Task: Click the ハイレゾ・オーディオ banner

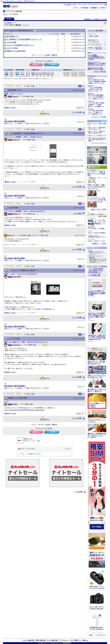Action: point(97,155)
